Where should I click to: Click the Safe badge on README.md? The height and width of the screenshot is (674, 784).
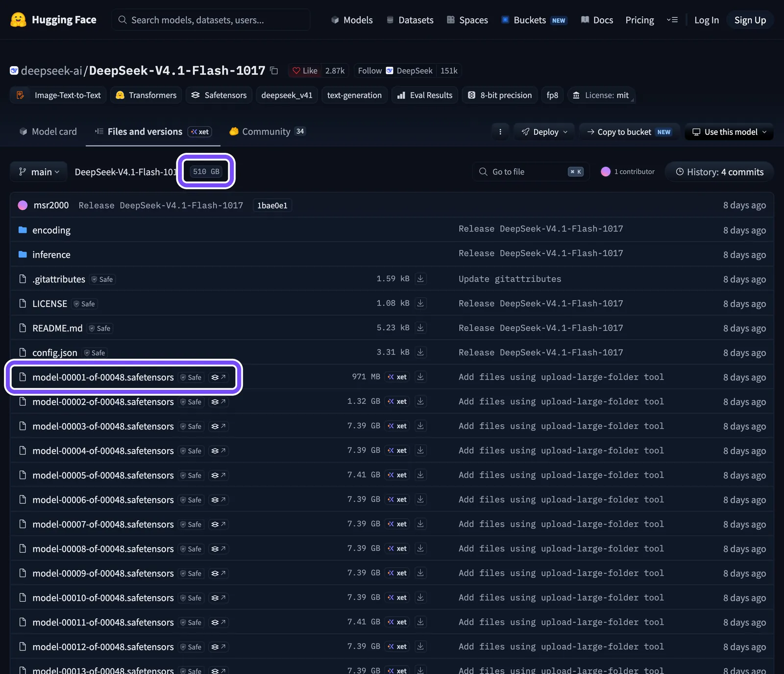100,328
